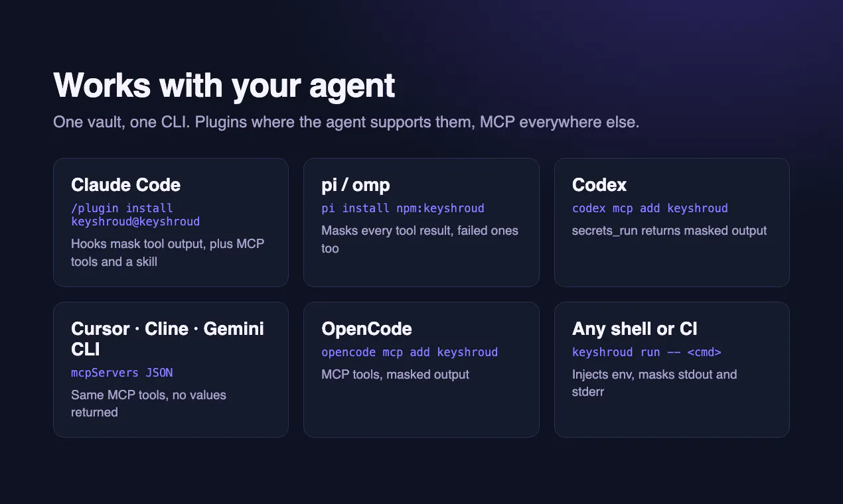Select the pi install npm:keyshroud command
This screenshot has width=843, height=504.
coord(403,208)
